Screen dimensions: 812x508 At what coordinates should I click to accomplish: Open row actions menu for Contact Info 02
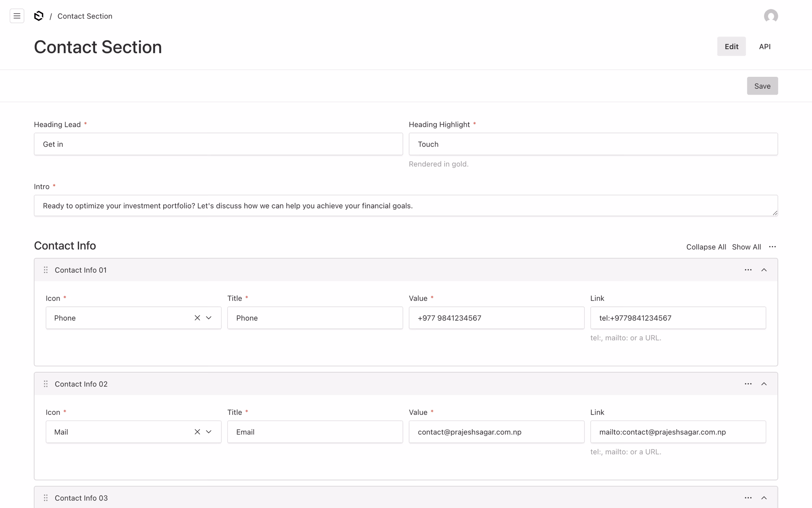pos(748,384)
